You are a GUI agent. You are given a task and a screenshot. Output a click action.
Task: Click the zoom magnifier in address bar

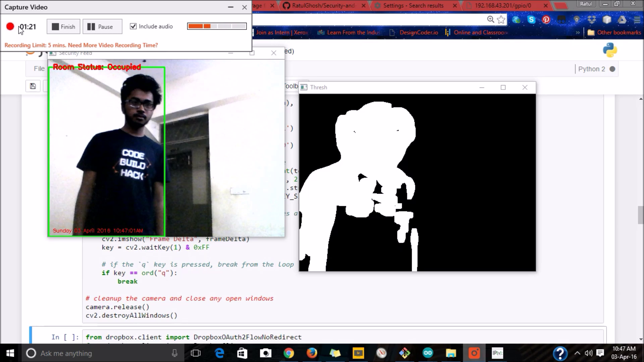click(490, 19)
